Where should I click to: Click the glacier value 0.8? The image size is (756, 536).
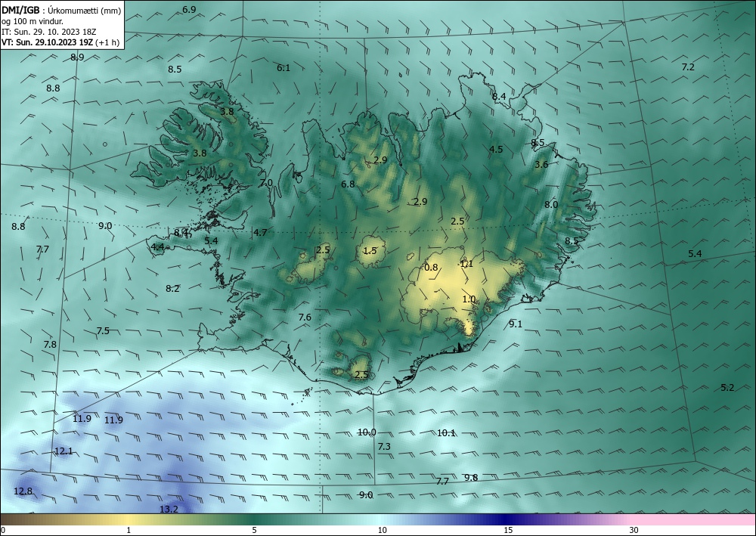click(x=431, y=268)
